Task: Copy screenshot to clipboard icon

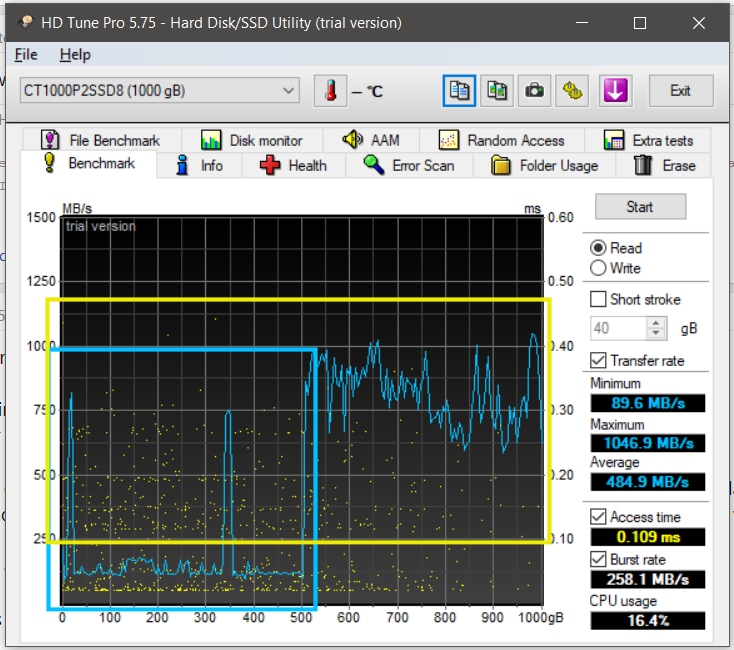Action: [x=497, y=91]
